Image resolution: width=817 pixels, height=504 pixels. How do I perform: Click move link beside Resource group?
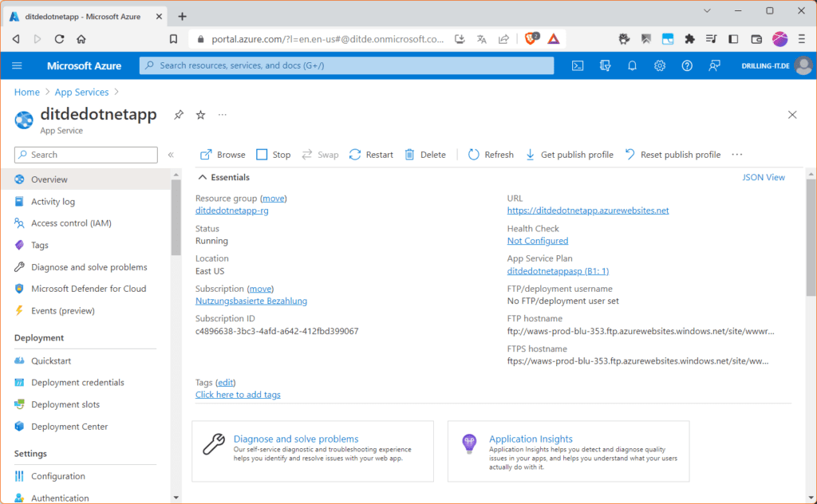274,199
